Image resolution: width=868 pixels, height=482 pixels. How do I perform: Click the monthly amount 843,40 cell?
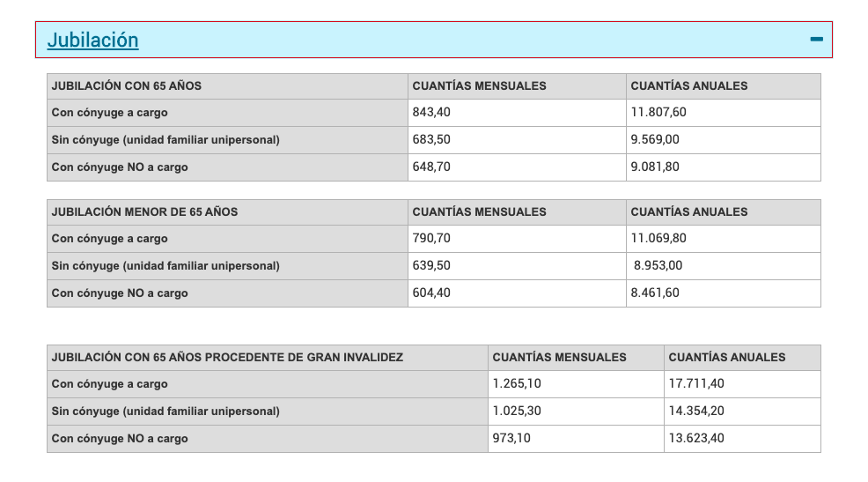point(431,113)
